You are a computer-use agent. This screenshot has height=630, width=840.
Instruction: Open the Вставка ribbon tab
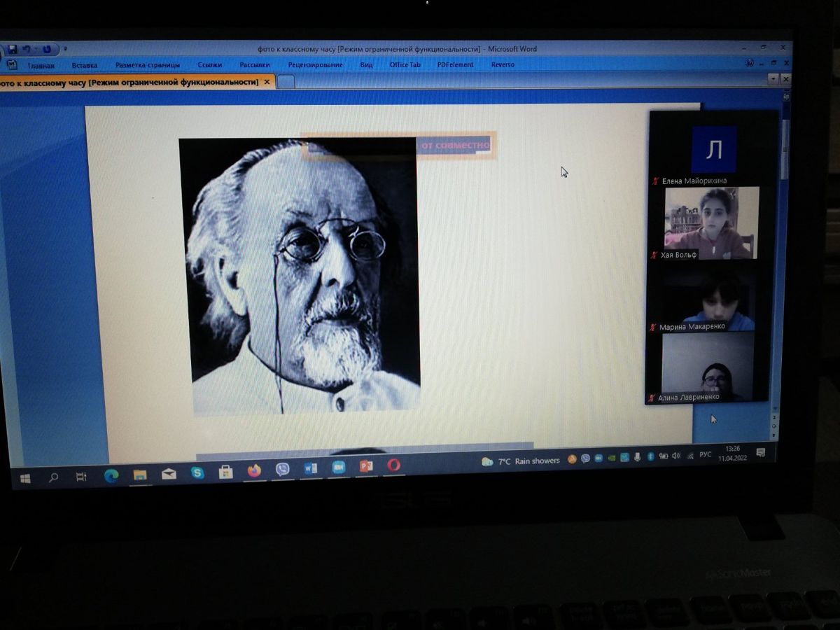click(x=84, y=65)
